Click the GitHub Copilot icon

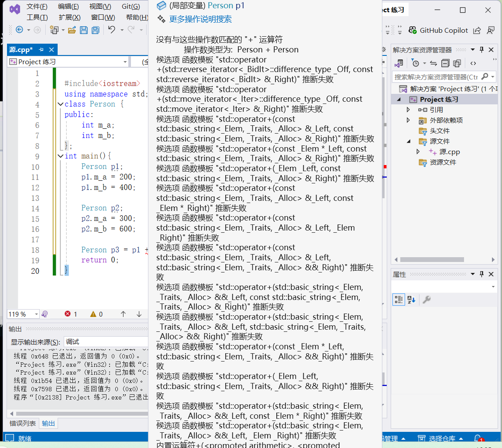pos(413,30)
